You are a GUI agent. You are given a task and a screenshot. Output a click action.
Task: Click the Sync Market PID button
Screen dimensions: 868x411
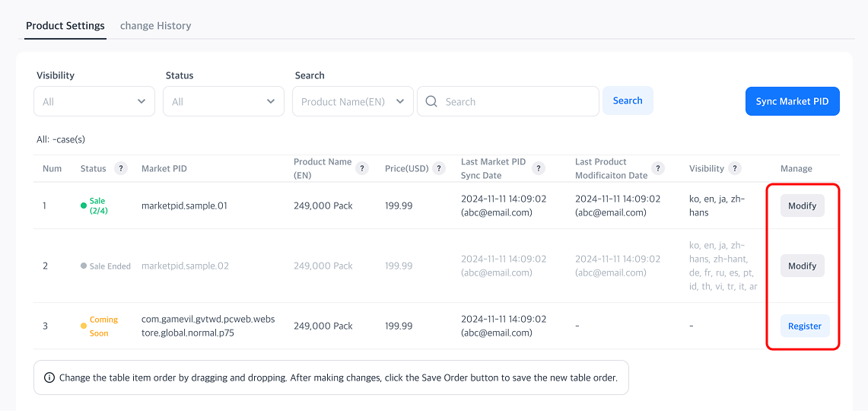click(792, 101)
